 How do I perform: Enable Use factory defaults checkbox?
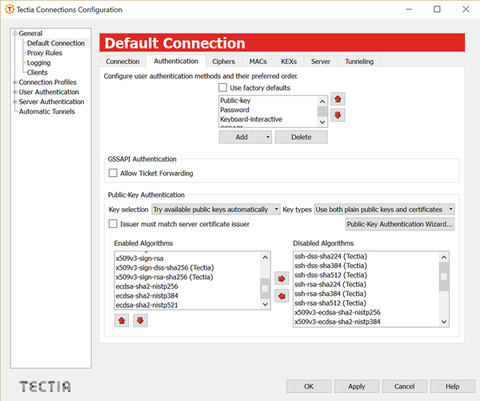pyautogui.click(x=223, y=88)
